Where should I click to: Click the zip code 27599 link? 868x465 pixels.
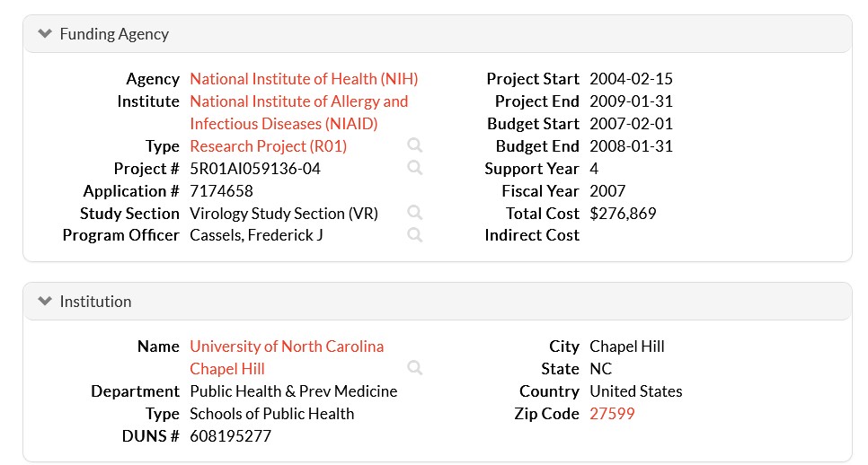tap(612, 414)
